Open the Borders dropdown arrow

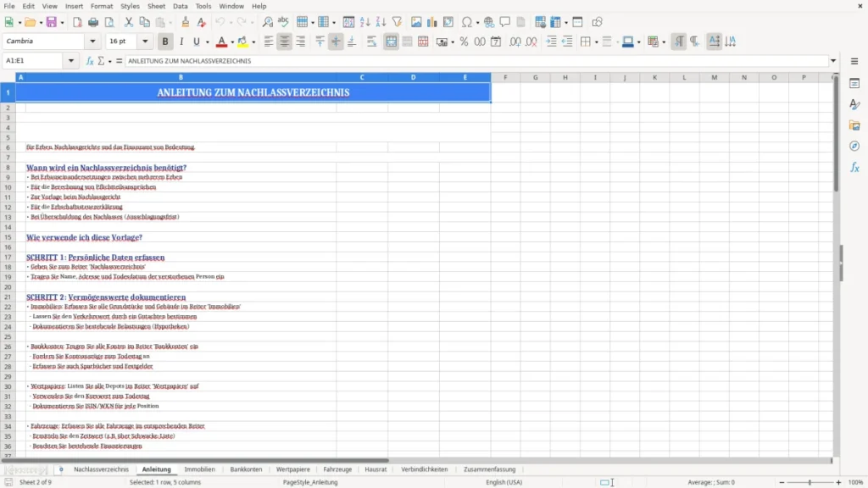pyautogui.click(x=596, y=42)
